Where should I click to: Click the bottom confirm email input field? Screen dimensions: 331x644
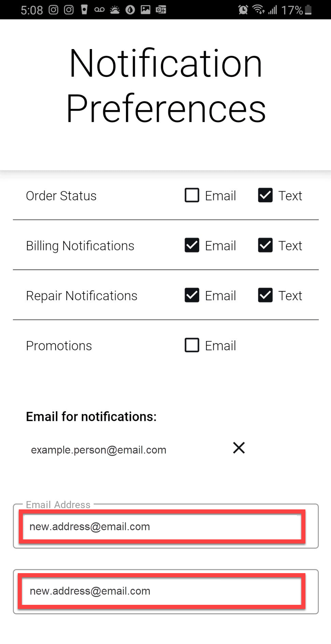click(162, 591)
